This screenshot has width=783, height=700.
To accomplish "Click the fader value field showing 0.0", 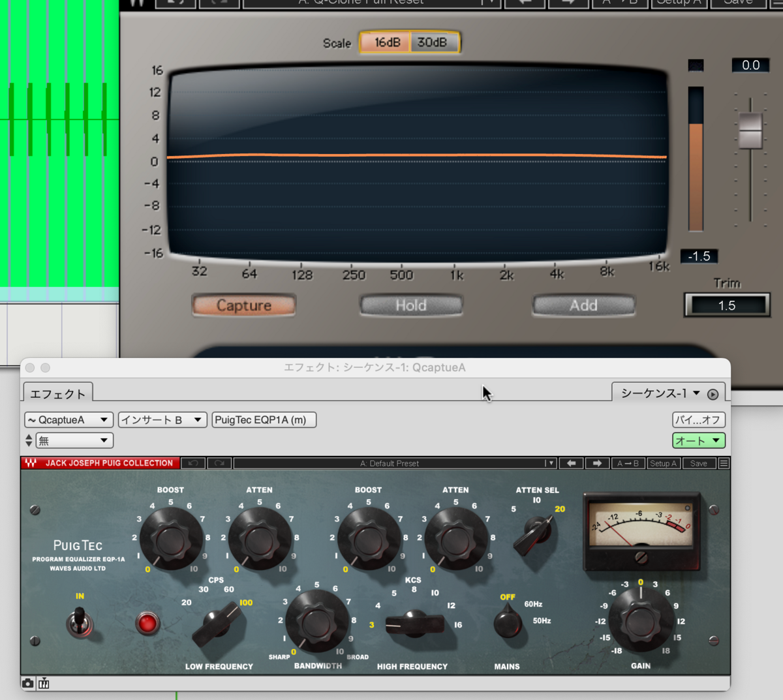I will (x=750, y=65).
